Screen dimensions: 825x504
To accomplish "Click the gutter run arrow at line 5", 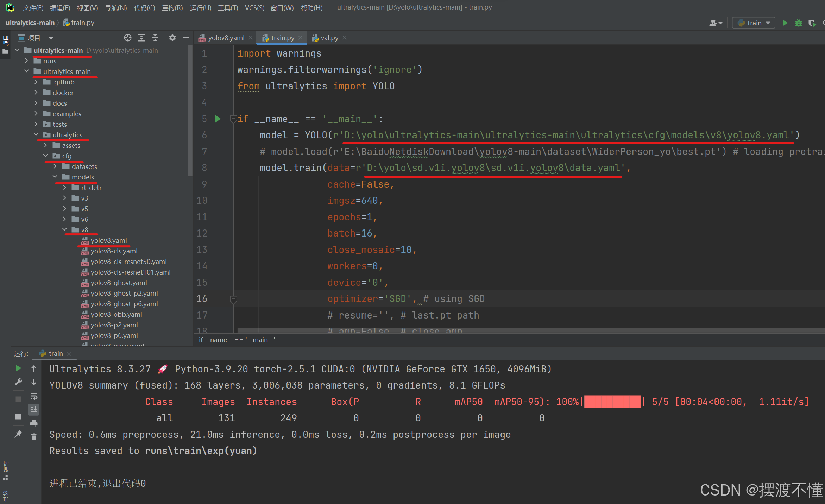I will click(x=218, y=119).
